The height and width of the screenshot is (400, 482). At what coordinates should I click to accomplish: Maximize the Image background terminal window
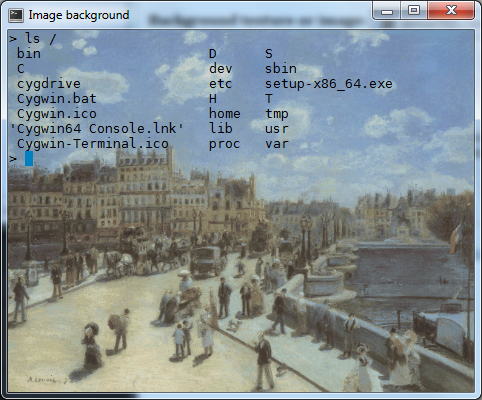(414, 11)
